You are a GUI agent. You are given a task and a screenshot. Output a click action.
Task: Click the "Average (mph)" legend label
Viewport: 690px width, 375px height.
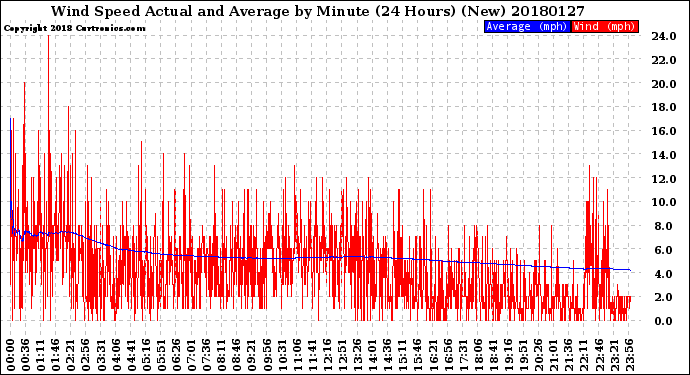(x=526, y=26)
